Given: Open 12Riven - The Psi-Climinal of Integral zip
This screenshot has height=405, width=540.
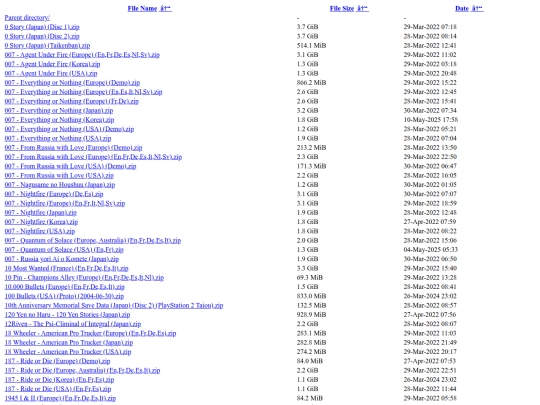Looking at the screenshot, I should tap(73, 324).
